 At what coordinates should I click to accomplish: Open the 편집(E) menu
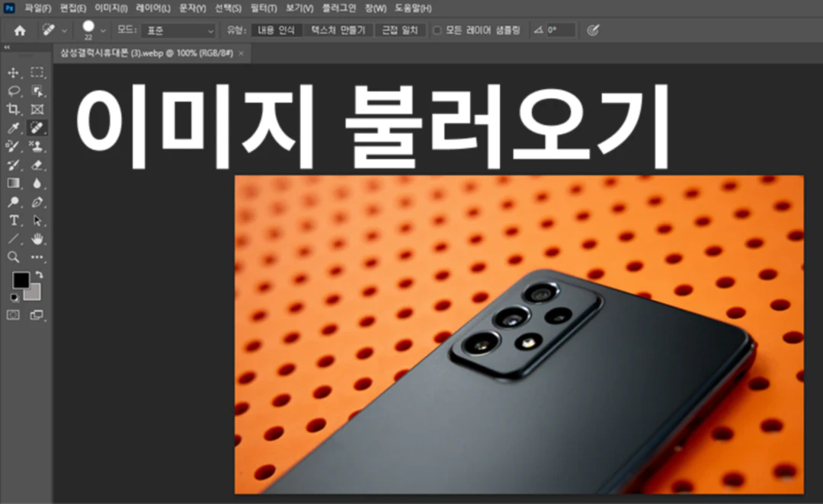coord(73,8)
